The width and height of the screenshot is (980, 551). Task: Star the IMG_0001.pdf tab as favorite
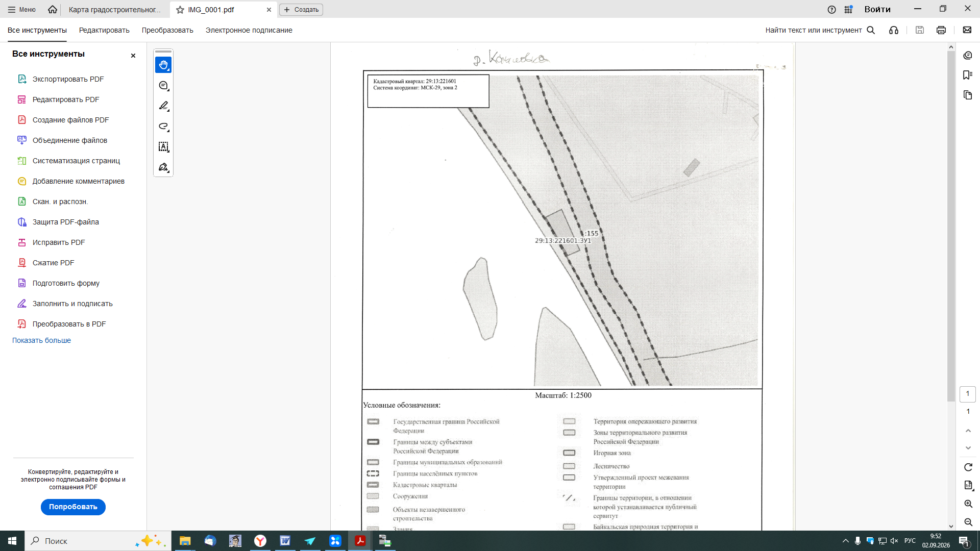point(180,10)
